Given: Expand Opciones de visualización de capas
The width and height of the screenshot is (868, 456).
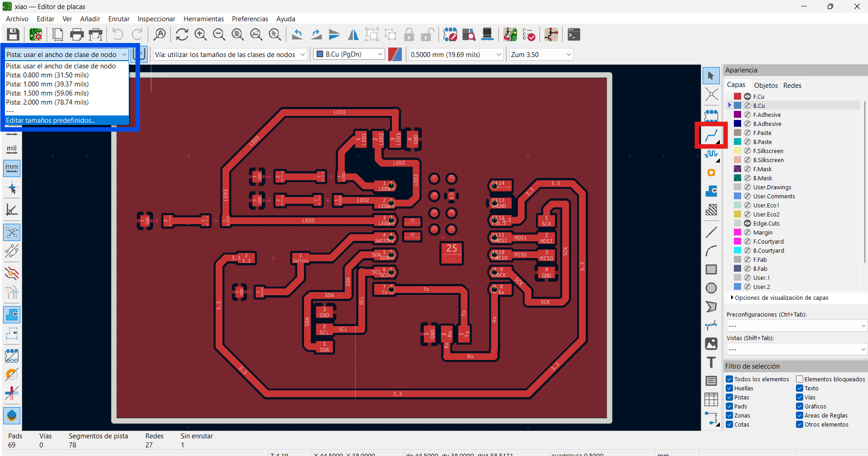Looking at the screenshot, I should click(779, 298).
